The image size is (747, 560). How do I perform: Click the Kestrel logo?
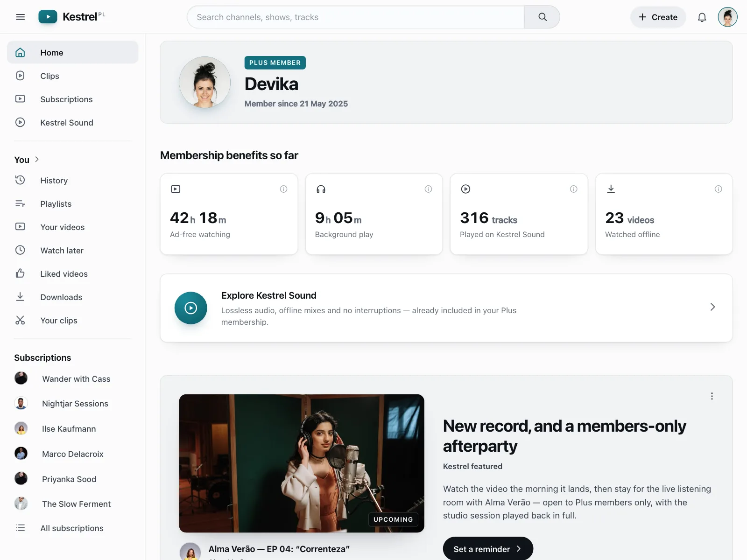(x=72, y=17)
